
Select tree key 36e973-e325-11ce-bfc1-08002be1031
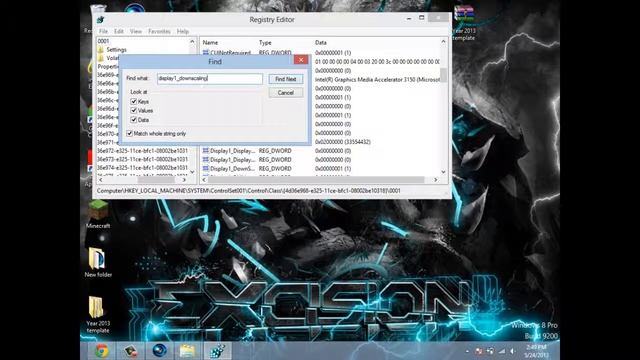point(142,159)
